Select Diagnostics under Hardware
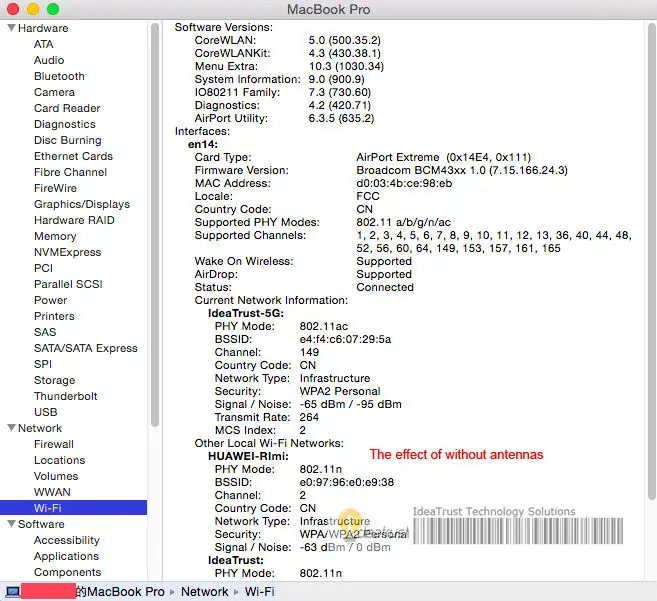Screen dimensions: 657x601 [65, 124]
